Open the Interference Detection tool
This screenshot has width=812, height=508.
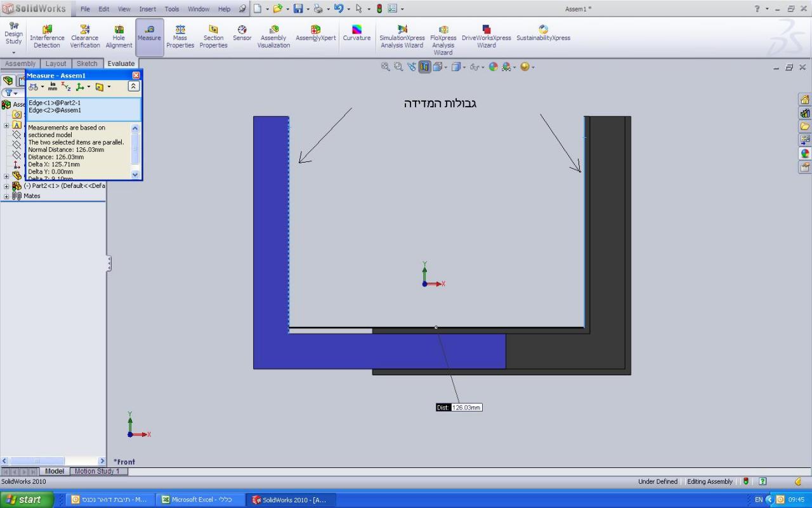tap(47, 37)
